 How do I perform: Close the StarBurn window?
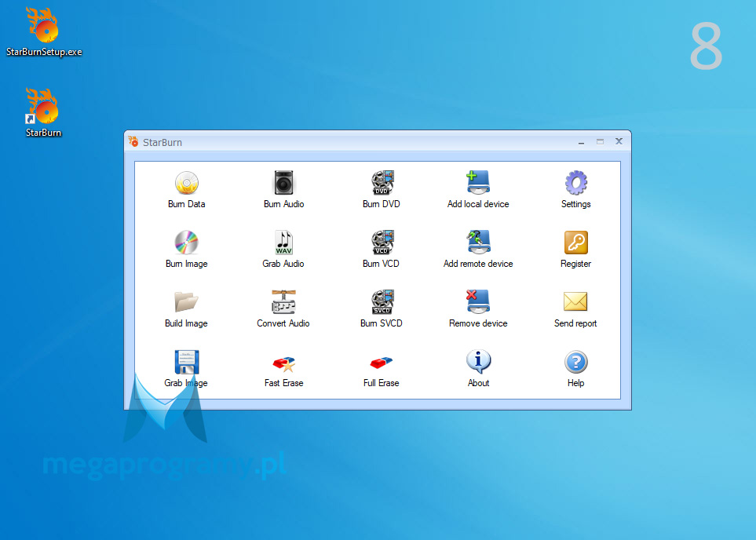pyautogui.click(x=619, y=141)
